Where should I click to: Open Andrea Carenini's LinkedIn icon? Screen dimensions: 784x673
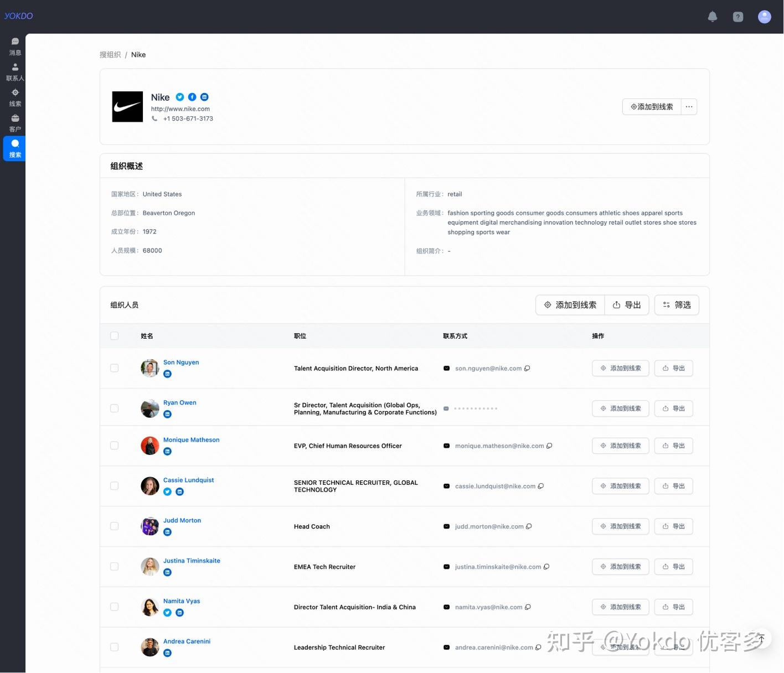pos(168,653)
